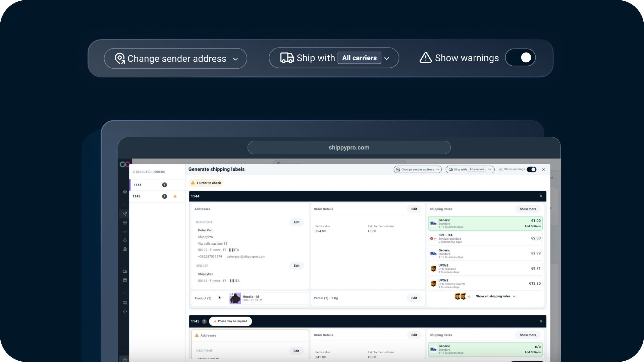This screenshot has height=362, width=644.
Task: Click the orange warning triangle on order 1145
Action: [175, 196]
